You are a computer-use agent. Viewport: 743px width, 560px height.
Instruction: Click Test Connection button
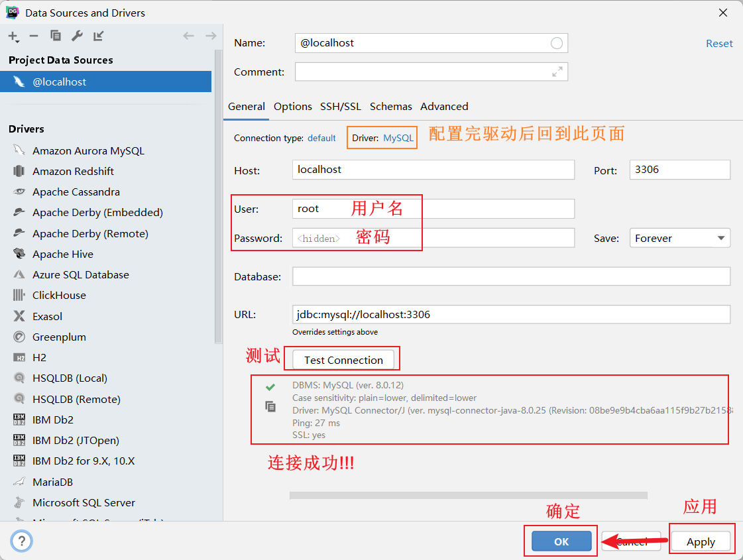click(343, 360)
